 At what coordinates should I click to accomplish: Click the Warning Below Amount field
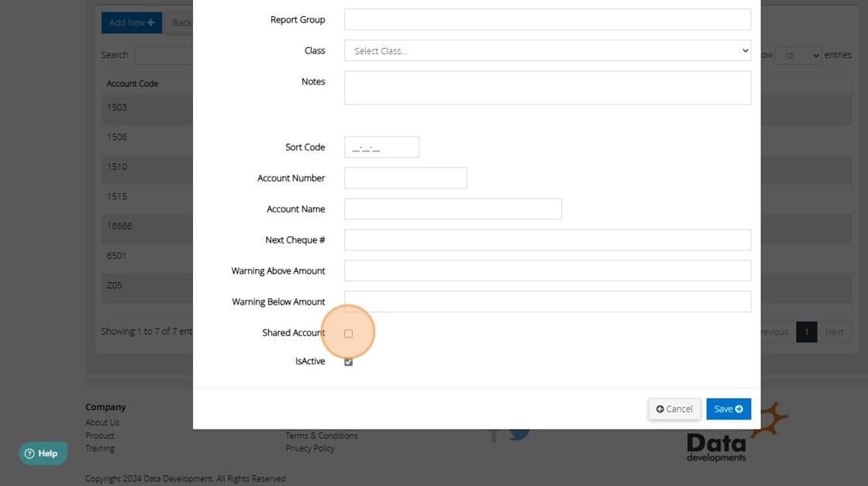[547, 302]
